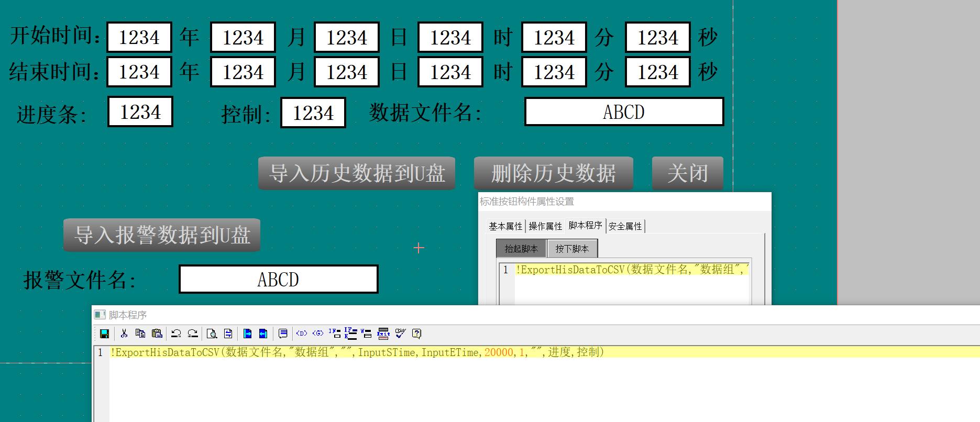Image resolution: width=980 pixels, height=422 pixels.
Task: Switch to 基本属性 tab
Action: (x=505, y=226)
